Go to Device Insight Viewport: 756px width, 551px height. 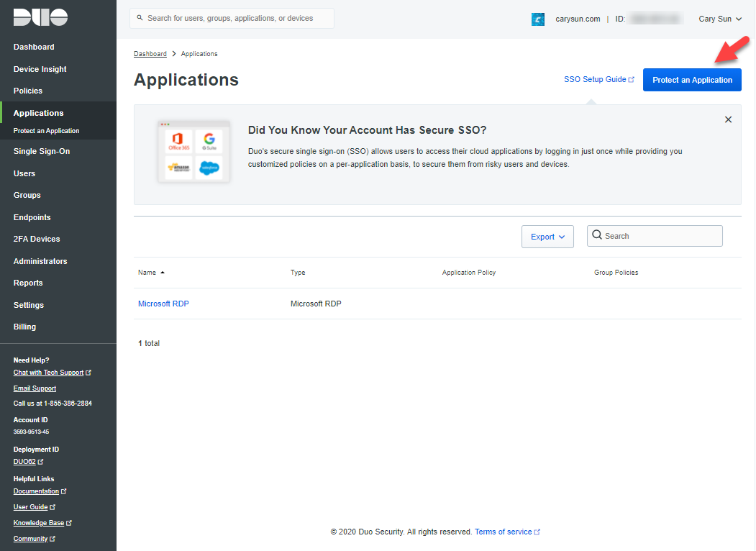pos(40,69)
